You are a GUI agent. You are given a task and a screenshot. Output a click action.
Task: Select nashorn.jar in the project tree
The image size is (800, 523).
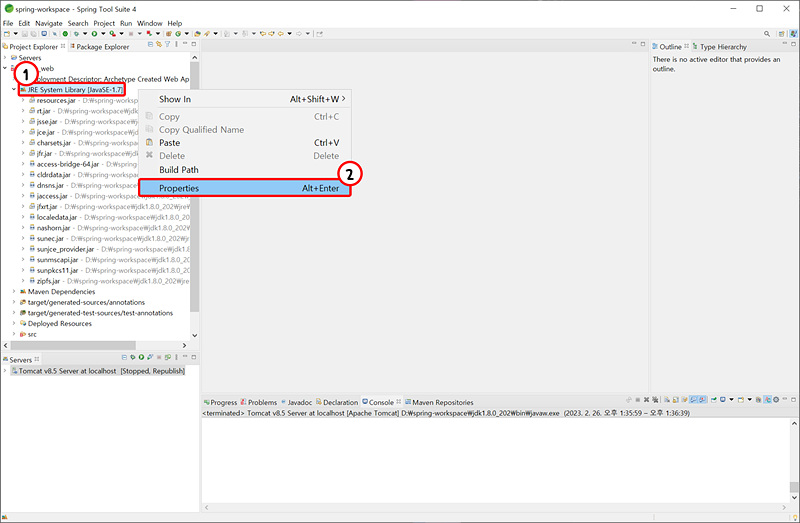[53, 228]
